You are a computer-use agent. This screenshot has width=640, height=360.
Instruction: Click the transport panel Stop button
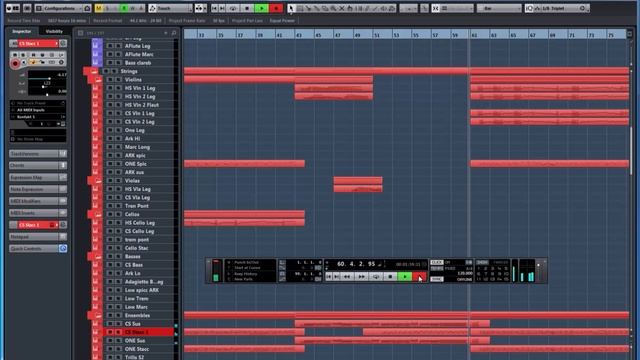[x=390, y=277]
